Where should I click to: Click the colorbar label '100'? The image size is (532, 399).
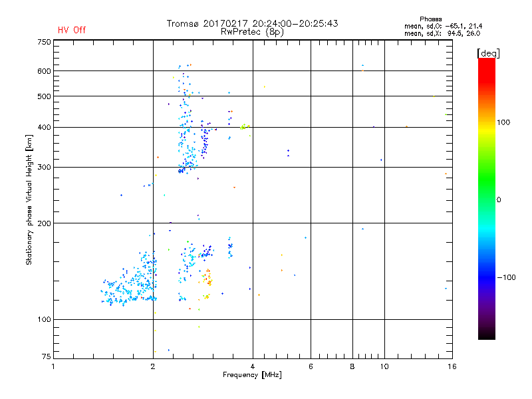(503, 122)
